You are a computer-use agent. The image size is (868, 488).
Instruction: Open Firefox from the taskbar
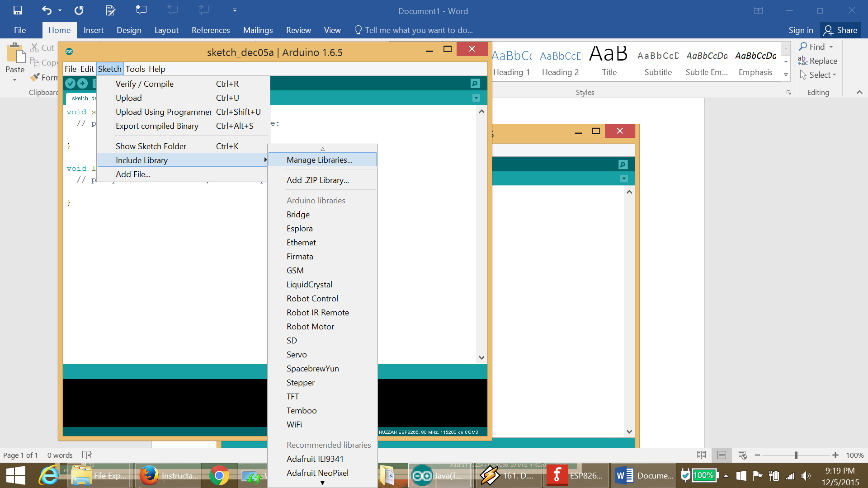coord(168,475)
